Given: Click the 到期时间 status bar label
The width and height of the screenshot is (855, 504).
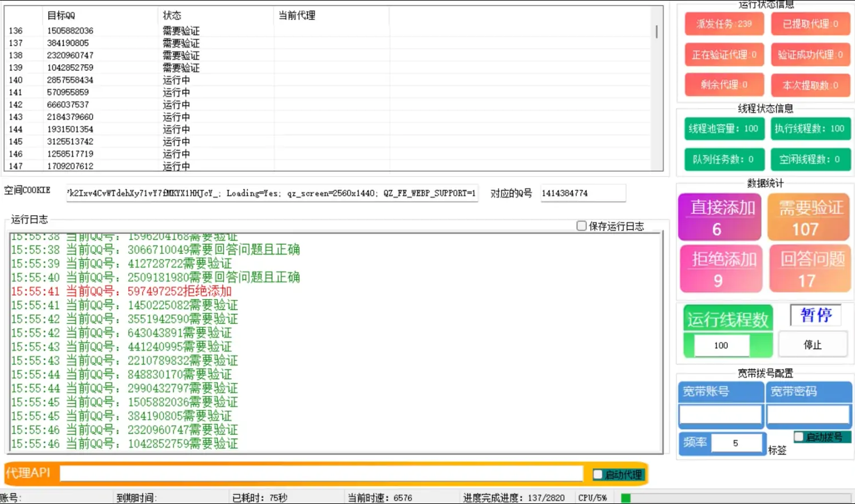Looking at the screenshot, I should [x=136, y=498].
